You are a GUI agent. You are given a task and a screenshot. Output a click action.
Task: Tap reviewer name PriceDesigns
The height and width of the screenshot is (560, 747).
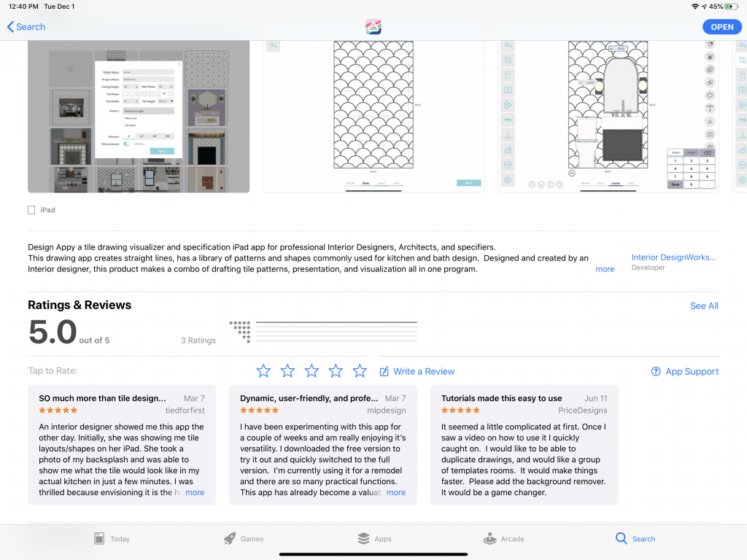pyautogui.click(x=583, y=411)
